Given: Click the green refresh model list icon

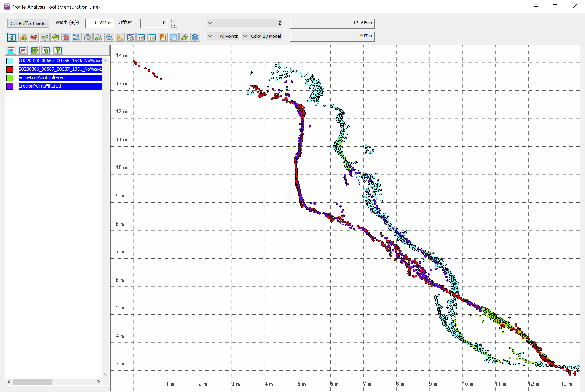Looking at the screenshot, I should pyautogui.click(x=35, y=51).
